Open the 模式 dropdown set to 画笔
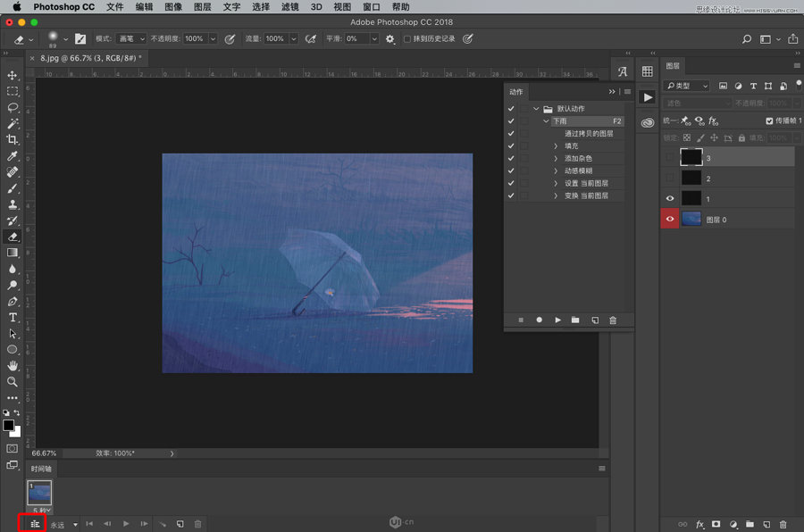This screenshot has height=532, width=804. coord(130,39)
